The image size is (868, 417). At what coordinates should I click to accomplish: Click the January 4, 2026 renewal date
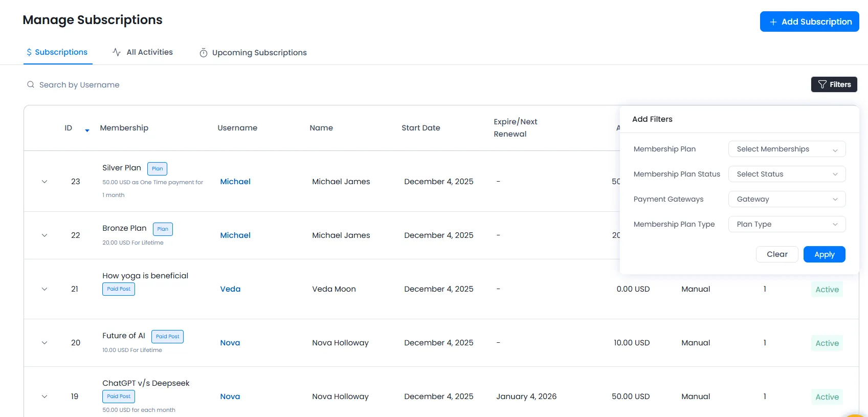[526, 397]
